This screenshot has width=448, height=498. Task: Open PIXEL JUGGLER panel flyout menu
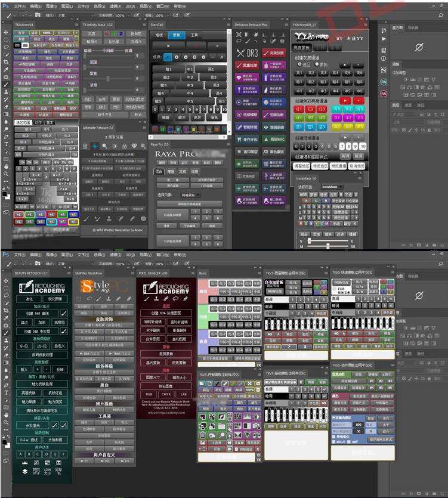pyautogui.click(x=193, y=273)
